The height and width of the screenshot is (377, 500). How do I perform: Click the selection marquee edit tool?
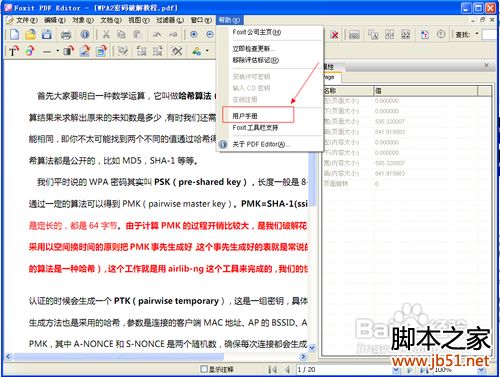(x=123, y=51)
